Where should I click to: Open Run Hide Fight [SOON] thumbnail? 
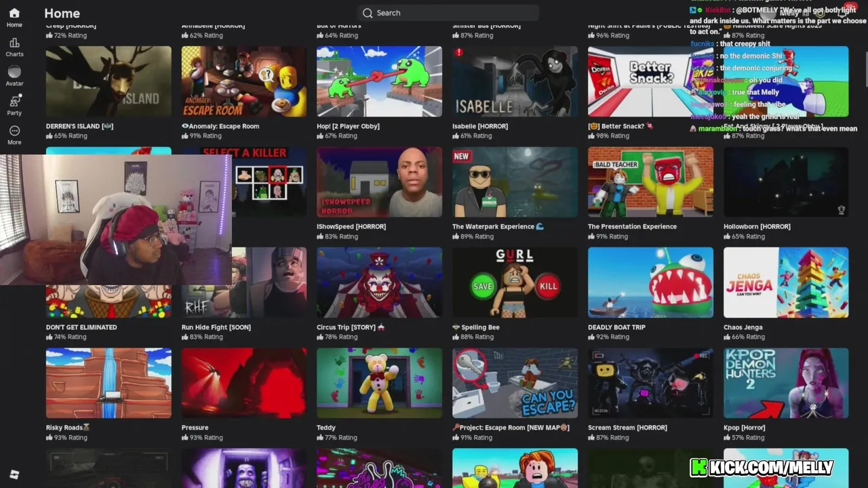[269, 282]
